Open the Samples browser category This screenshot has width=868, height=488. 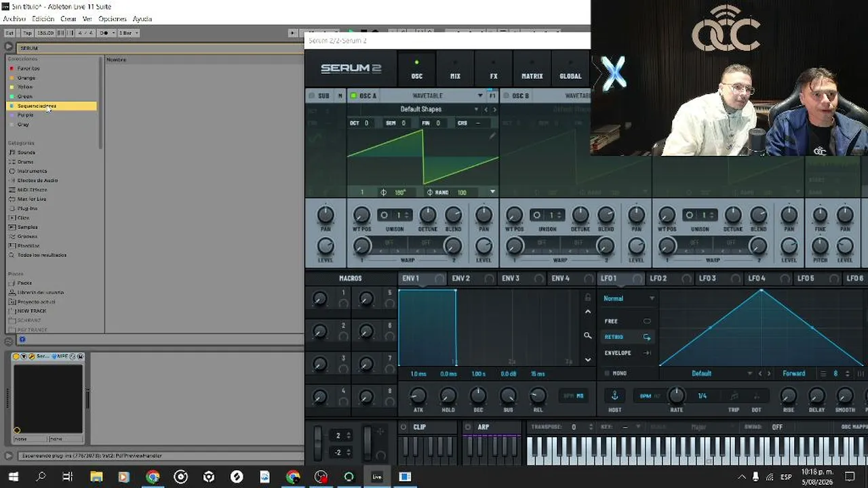pyautogui.click(x=27, y=227)
